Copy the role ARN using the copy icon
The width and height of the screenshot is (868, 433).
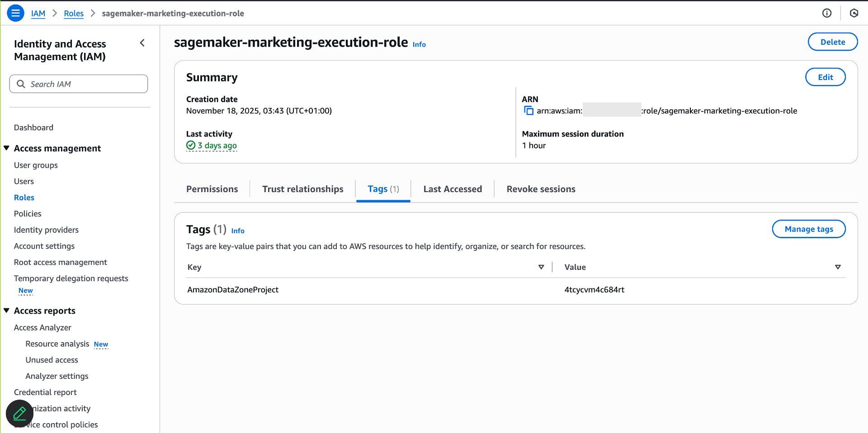[528, 110]
